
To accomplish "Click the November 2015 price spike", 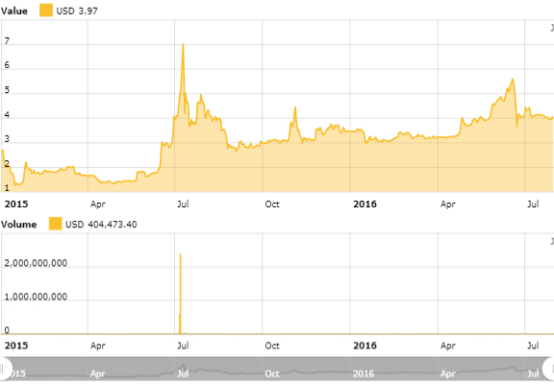I will [x=295, y=107].
